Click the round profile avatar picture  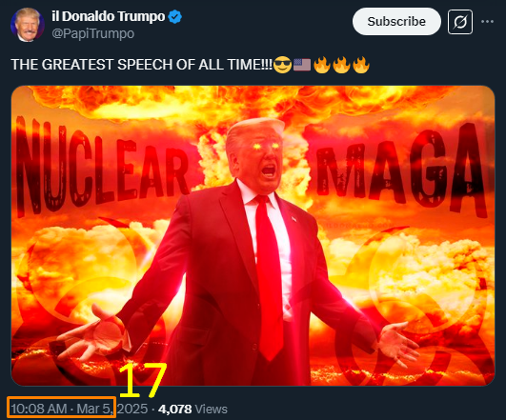[x=27, y=25]
